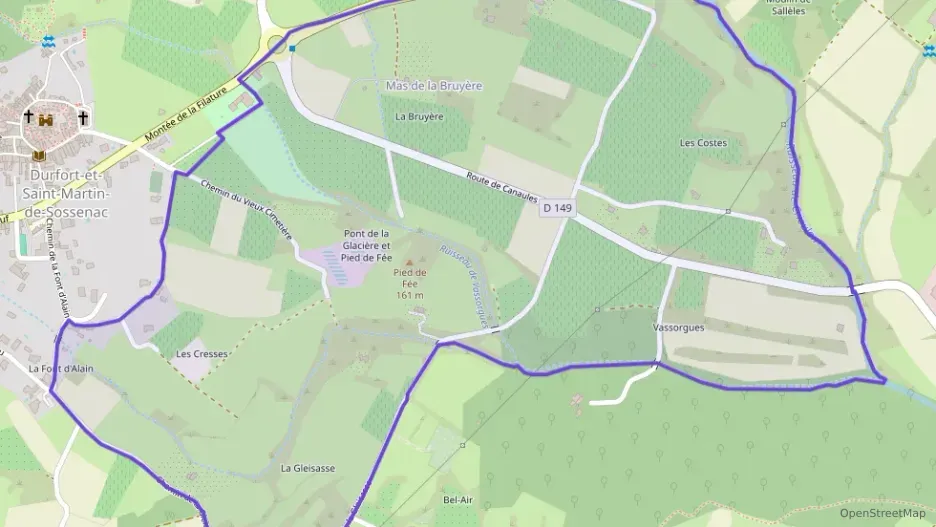Click the Pont de la Glacière et Pied de Fée label
The height and width of the screenshot is (527, 936).
(x=367, y=245)
